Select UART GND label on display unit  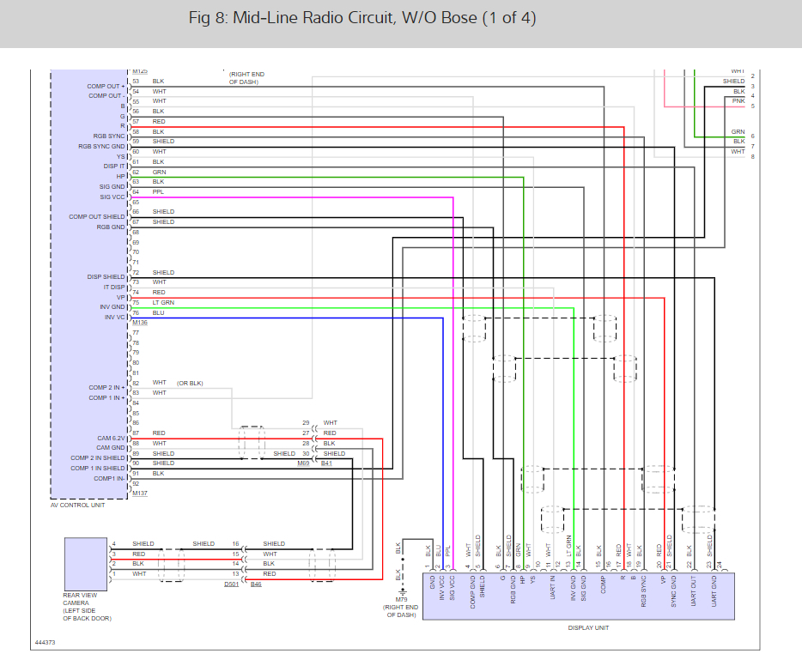714,591
